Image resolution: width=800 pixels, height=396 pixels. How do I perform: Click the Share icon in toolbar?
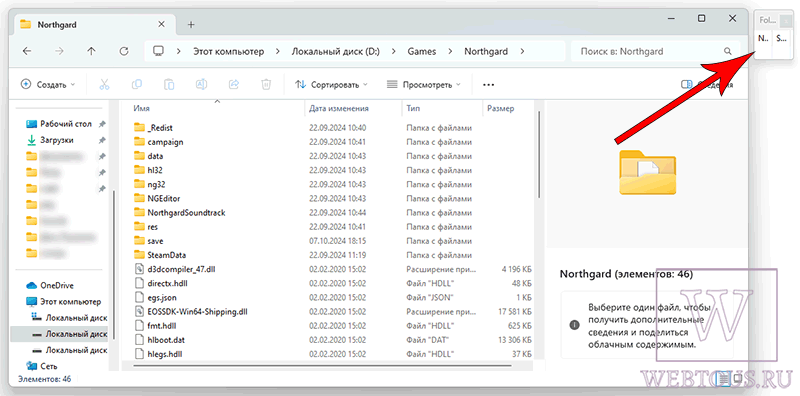(x=234, y=85)
